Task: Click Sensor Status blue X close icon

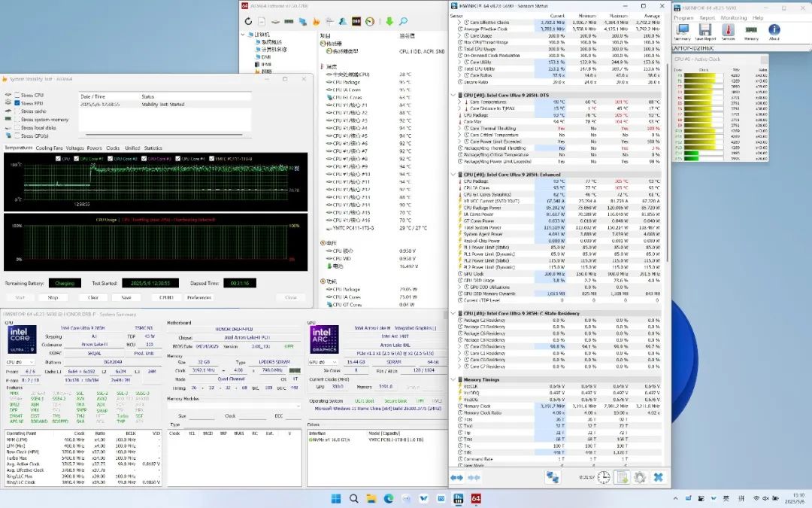Action: point(658,477)
